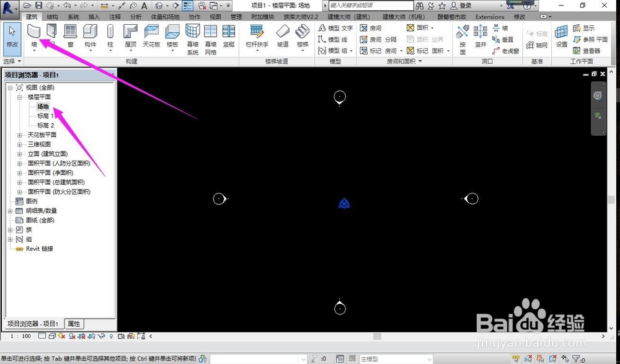Switch to the 属性 panel tab
Image resolution: width=620 pixels, height=364 pixels.
click(74, 324)
